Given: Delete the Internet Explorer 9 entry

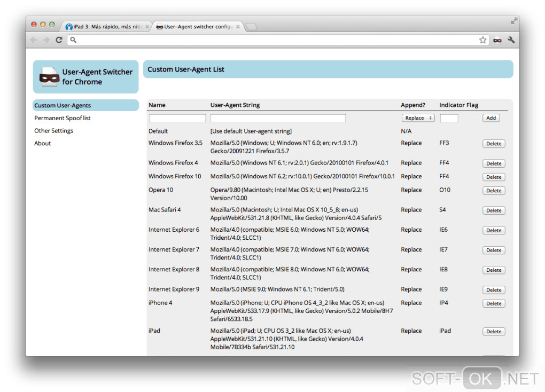Looking at the screenshot, I should click(494, 289).
